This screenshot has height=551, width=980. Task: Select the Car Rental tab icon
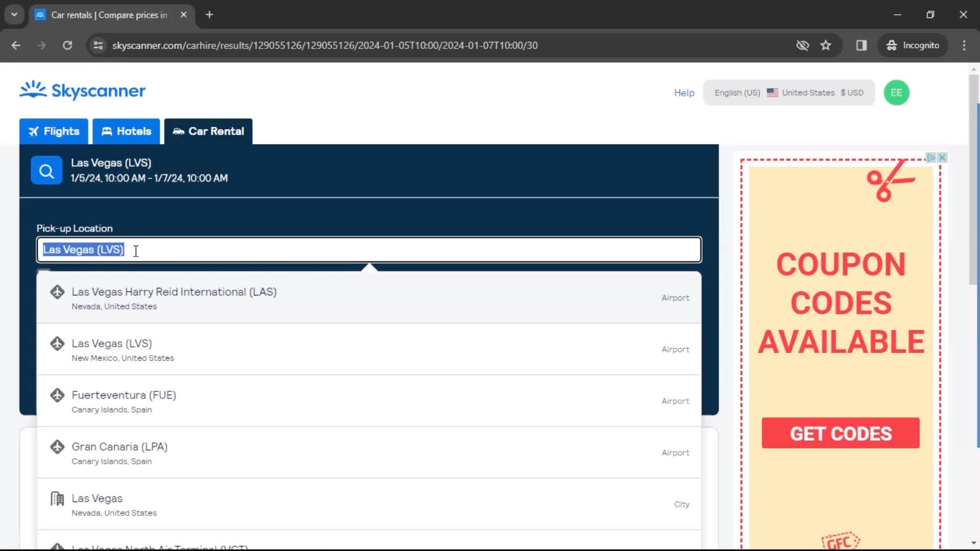[x=178, y=131]
